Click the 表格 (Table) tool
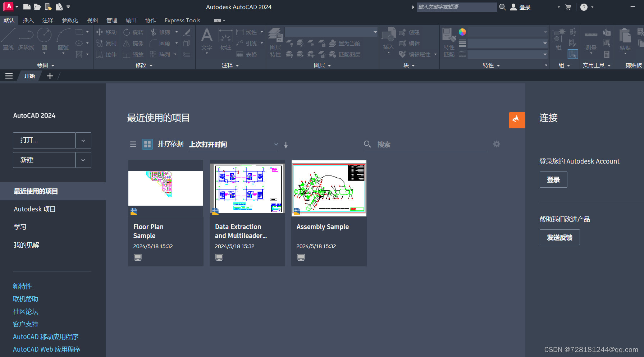The image size is (644, 357). (247, 55)
